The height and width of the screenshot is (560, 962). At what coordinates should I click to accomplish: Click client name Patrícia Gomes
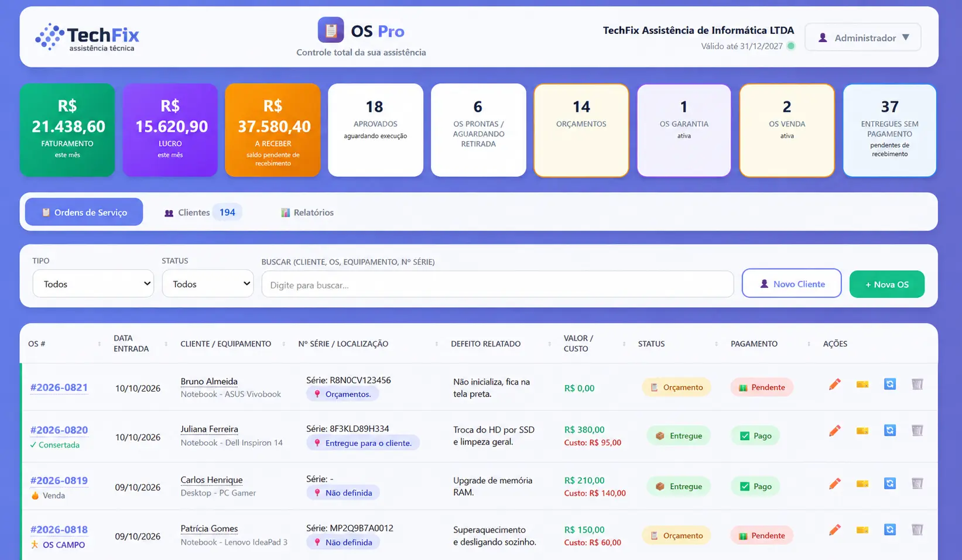[209, 528]
